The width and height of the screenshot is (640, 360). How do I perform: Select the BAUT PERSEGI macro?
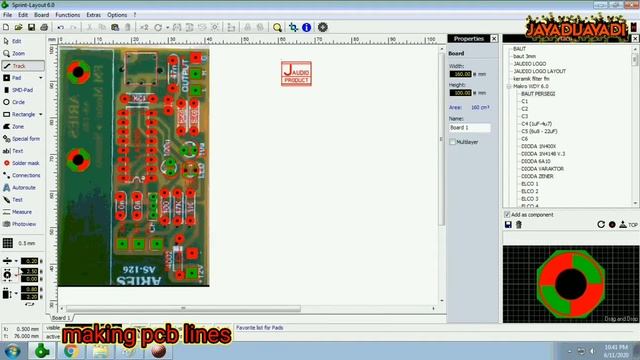[538, 94]
